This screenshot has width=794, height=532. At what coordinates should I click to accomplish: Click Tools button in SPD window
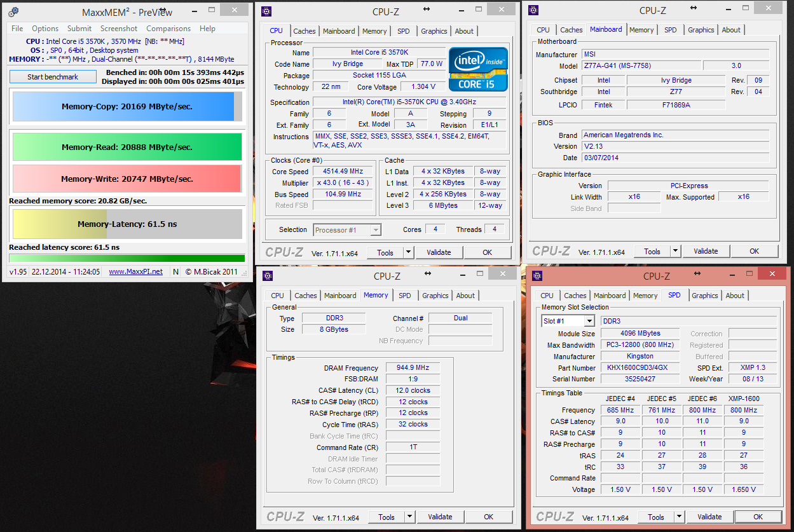coord(656,517)
